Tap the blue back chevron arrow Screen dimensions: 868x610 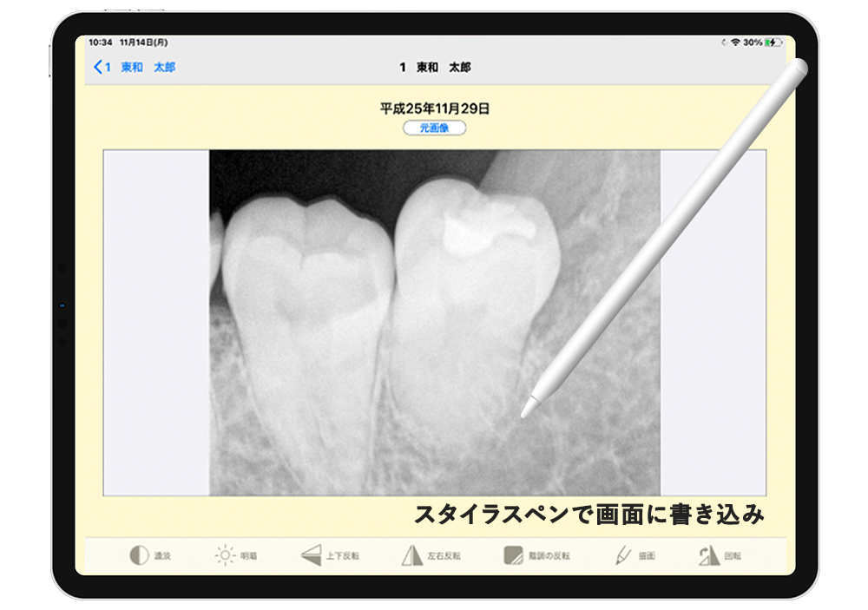tap(98, 67)
